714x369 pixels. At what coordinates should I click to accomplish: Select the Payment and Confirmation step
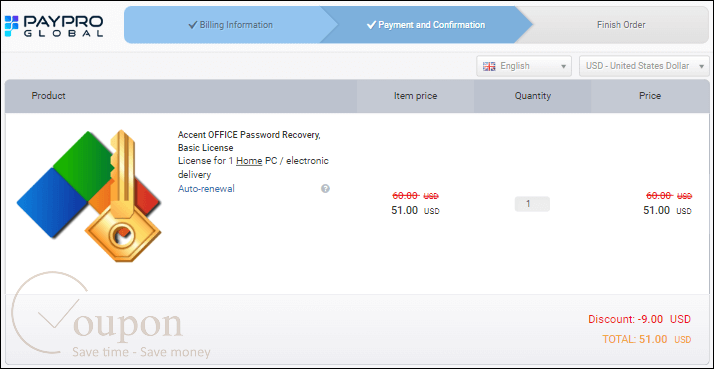point(426,25)
